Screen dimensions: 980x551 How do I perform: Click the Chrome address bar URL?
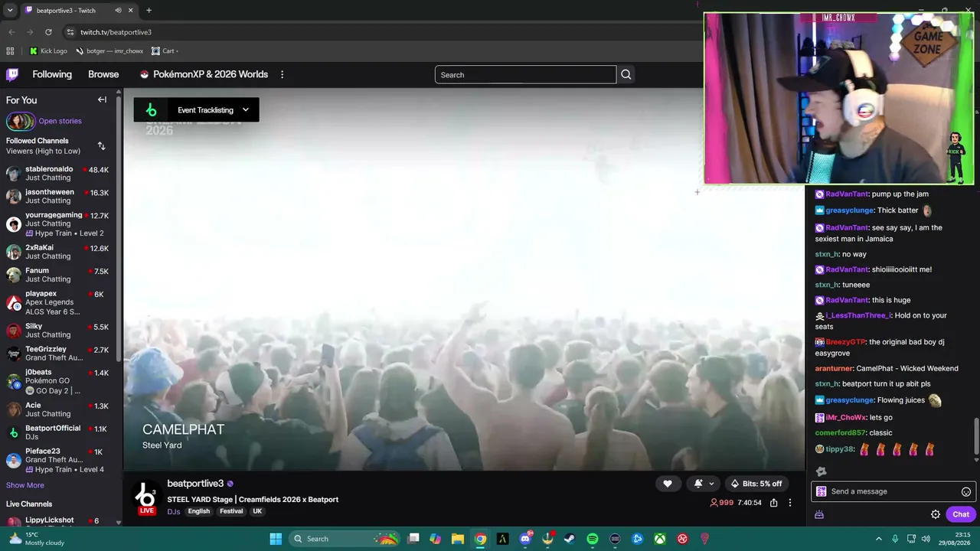tap(116, 32)
